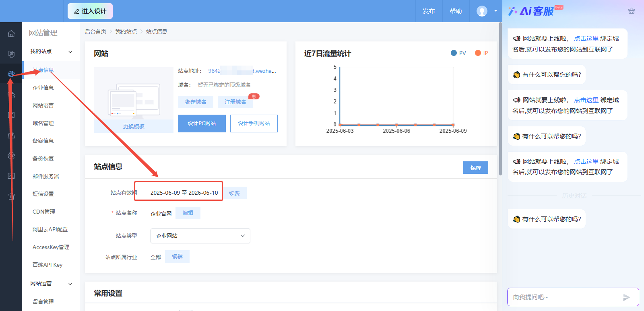This screenshot has width=644, height=311.
Task: Open CDN管理 in the side menu
Action: tap(44, 212)
